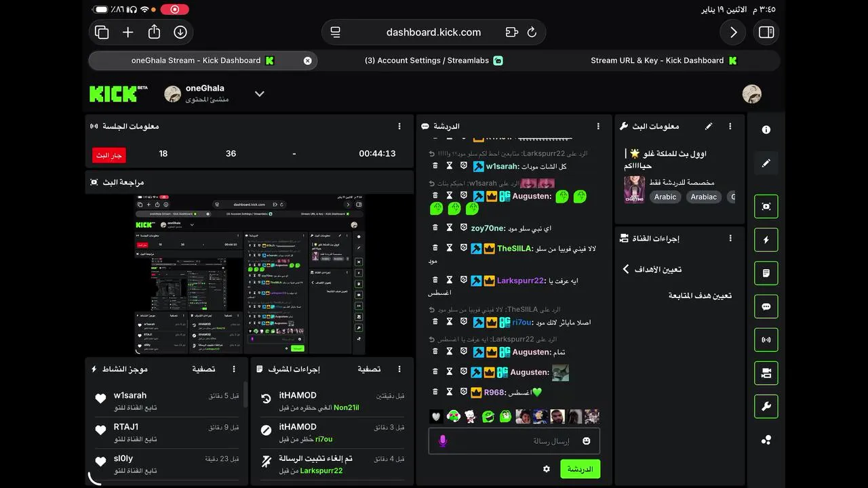Click the purple microphone icon in message box
868x488 pixels.
tap(443, 441)
